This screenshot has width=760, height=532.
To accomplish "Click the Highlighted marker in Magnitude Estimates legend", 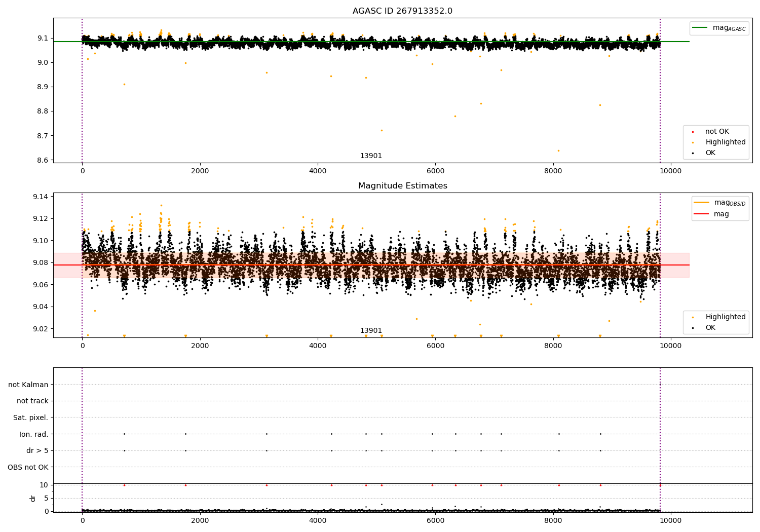I will [693, 318].
